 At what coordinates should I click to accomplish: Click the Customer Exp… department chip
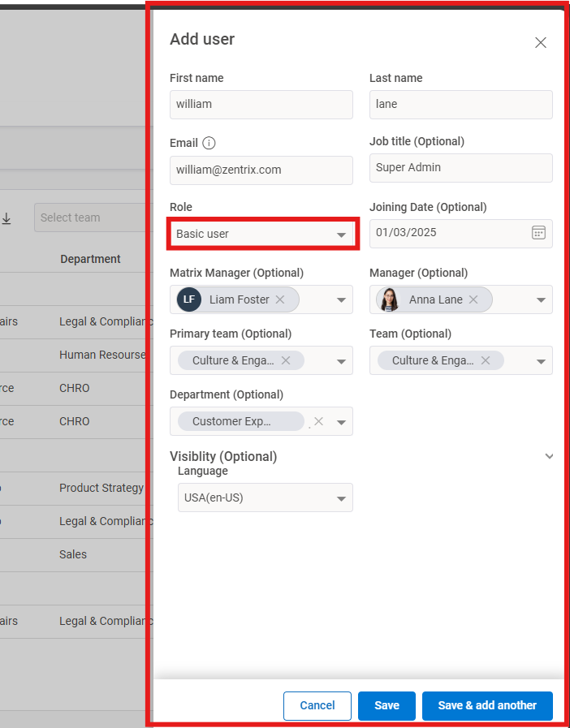coord(241,421)
